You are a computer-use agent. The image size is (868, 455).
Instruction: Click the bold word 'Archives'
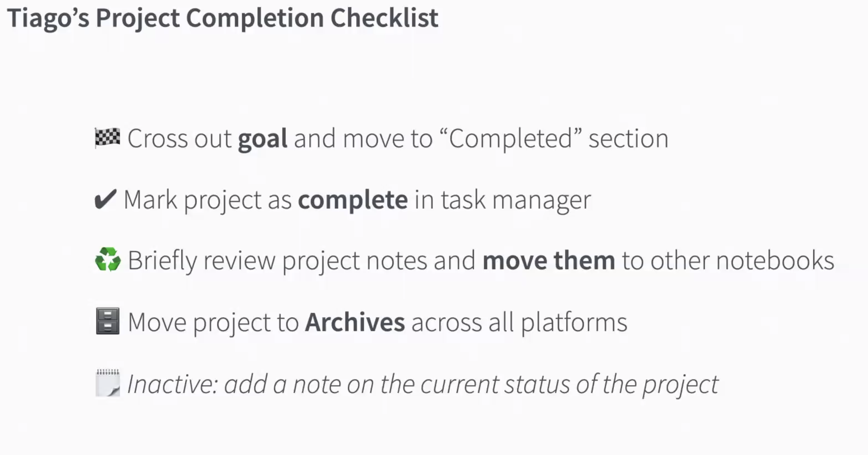point(355,322)
